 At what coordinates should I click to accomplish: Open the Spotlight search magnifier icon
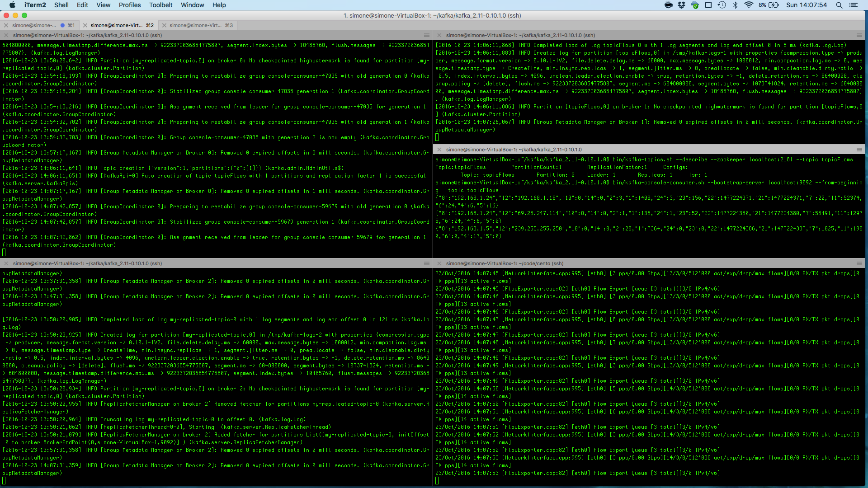839,5
